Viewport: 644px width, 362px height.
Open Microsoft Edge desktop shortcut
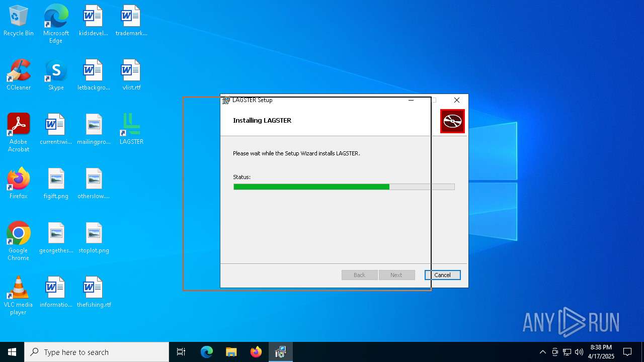56,24
